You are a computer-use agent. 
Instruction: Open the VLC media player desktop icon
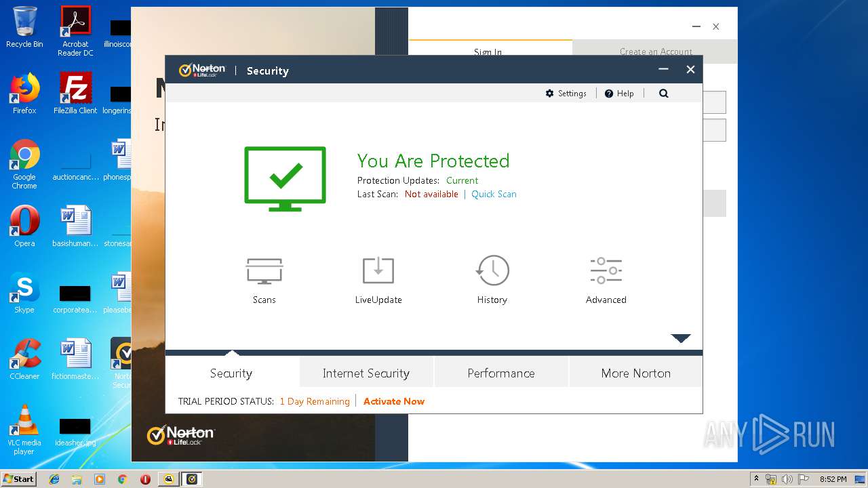(24, 430)
